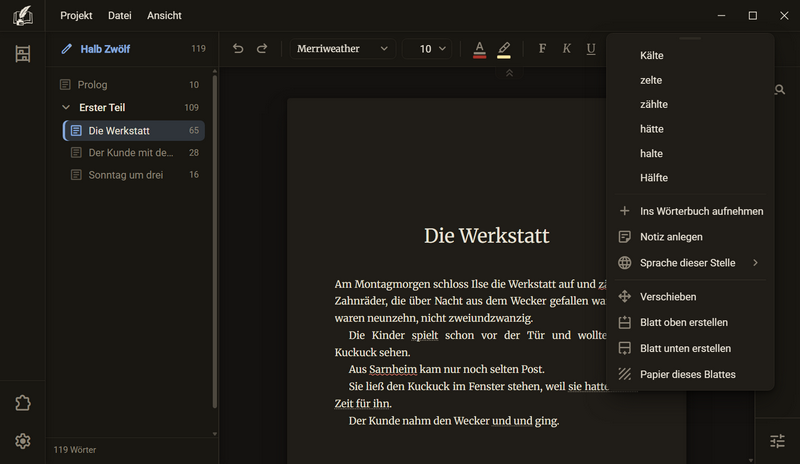The width and height of the screenshot is (800, 464).
Task: Apply the yellow highlighter color
Action: (x=504, y=50)
